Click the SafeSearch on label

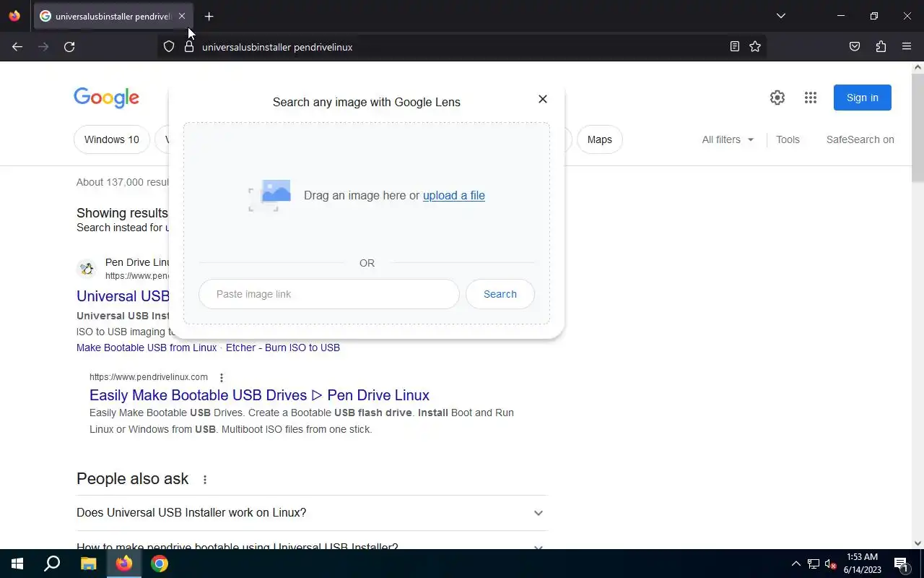coord(860,139)
